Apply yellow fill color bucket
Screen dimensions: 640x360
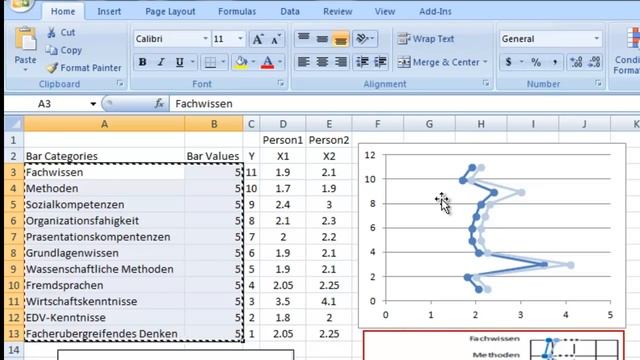[241, 62]
